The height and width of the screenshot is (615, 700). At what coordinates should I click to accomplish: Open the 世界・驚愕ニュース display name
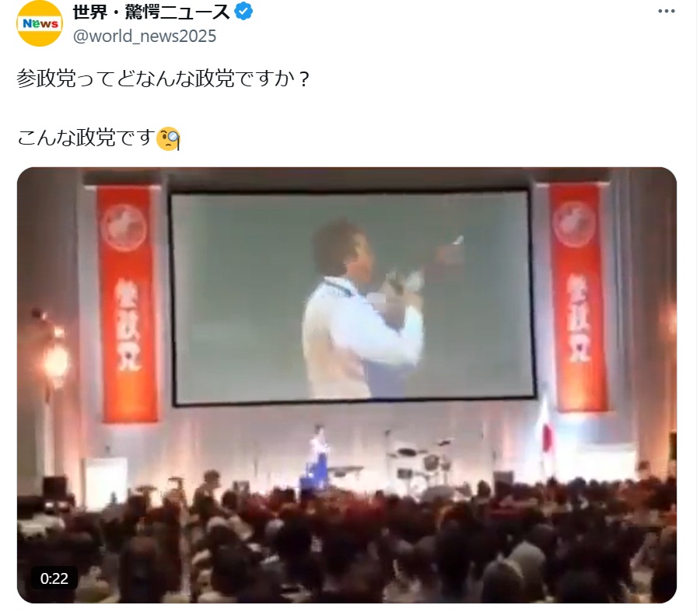pyautogui.click(x=152, y=12)
